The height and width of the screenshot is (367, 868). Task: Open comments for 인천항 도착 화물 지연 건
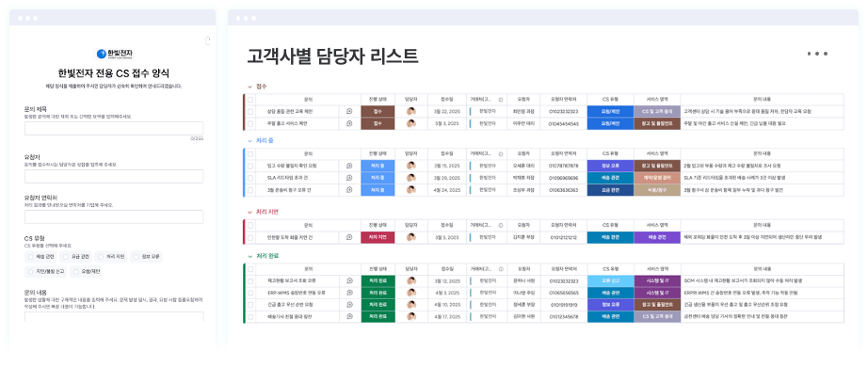point(349,237)
